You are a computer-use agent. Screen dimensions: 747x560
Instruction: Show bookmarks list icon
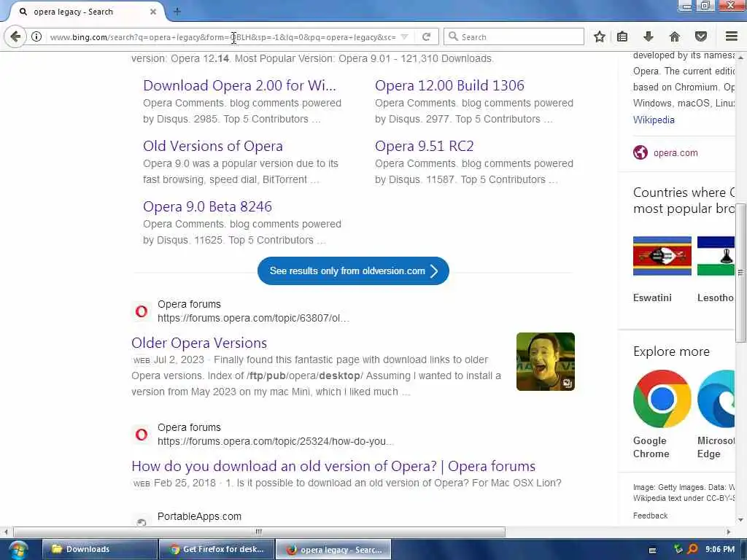click(622, 36)
